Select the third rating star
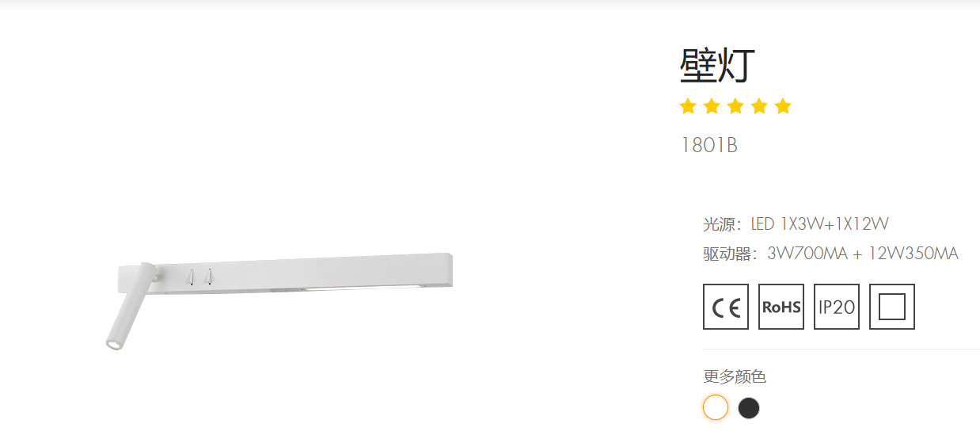This screenshot has height=443, width=980. pos(735,106)
